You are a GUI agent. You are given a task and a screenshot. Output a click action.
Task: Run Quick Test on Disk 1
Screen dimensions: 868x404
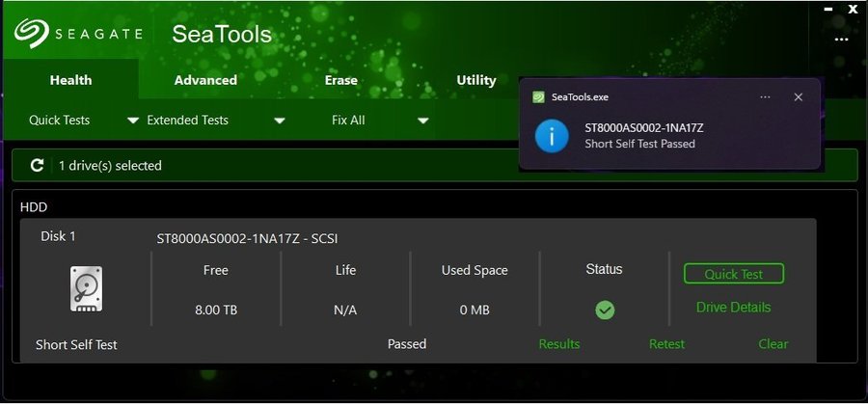point(734,274)
